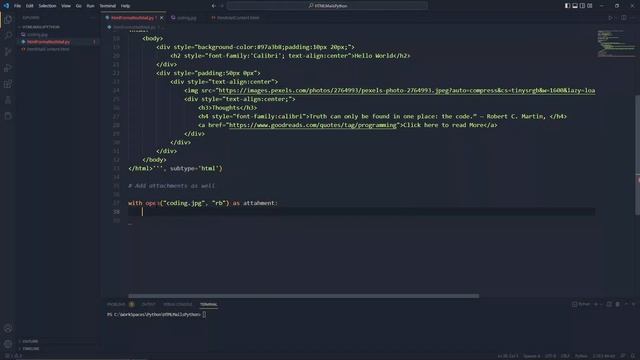Open the Customize Layout icon
The image size is (640, 360).
coord(590,6)
